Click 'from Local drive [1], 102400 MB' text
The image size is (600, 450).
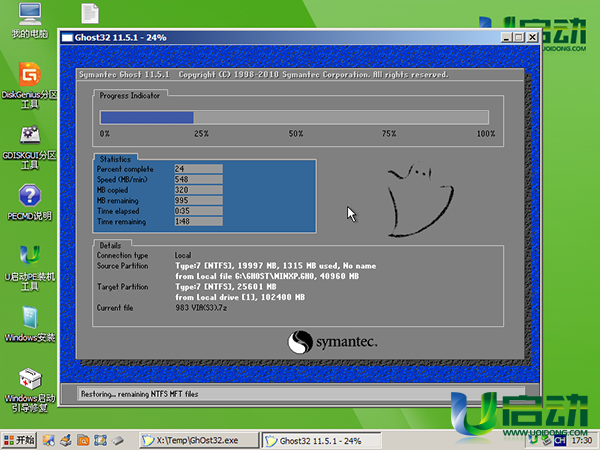click(x=240, y=297)
